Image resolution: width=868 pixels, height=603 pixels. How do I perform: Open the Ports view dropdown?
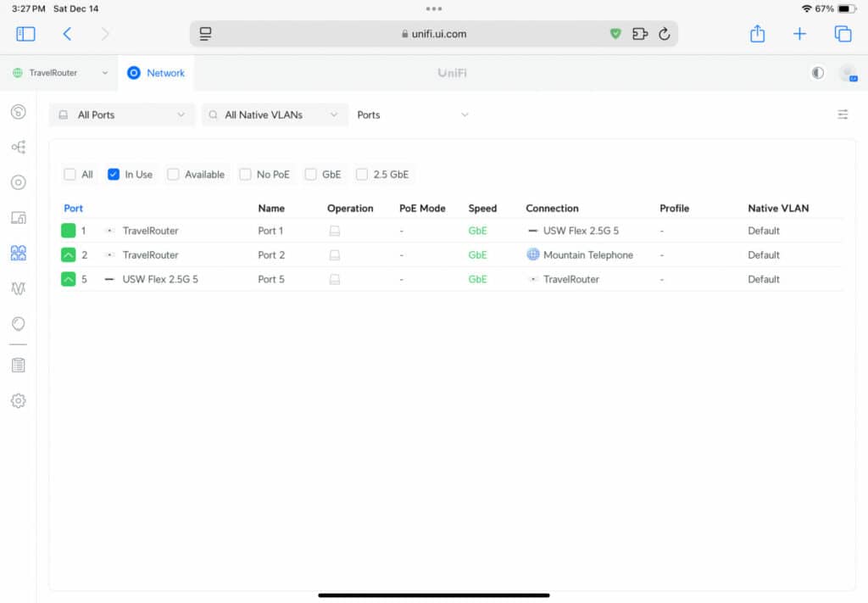413,114
